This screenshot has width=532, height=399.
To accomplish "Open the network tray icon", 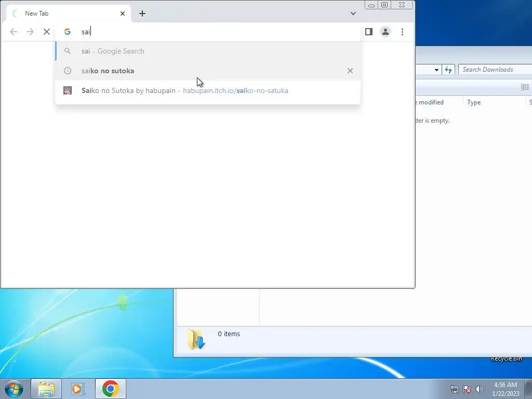I will (x=454, y=389).
